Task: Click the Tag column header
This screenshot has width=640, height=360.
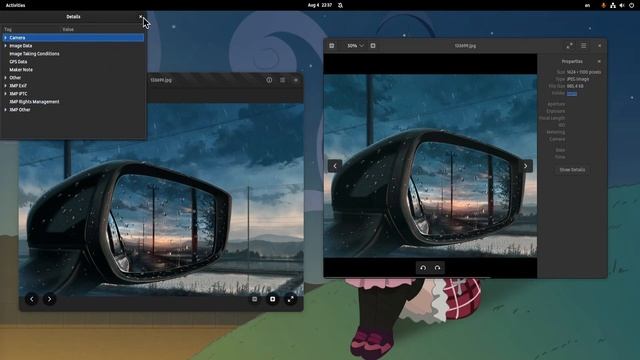Action: click(x=8, y=29)
